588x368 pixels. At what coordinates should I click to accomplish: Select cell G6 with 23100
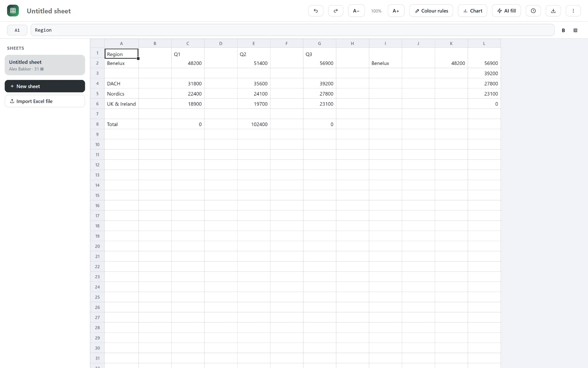pos(319,104)
